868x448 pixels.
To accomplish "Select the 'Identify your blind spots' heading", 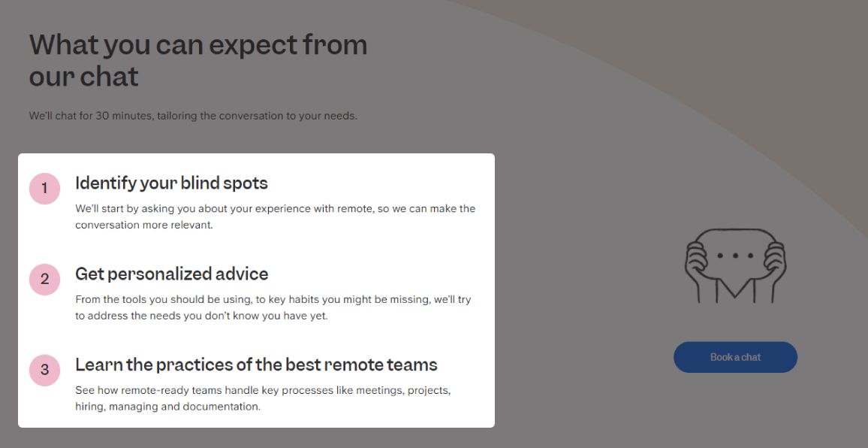I will pos(171,183).
